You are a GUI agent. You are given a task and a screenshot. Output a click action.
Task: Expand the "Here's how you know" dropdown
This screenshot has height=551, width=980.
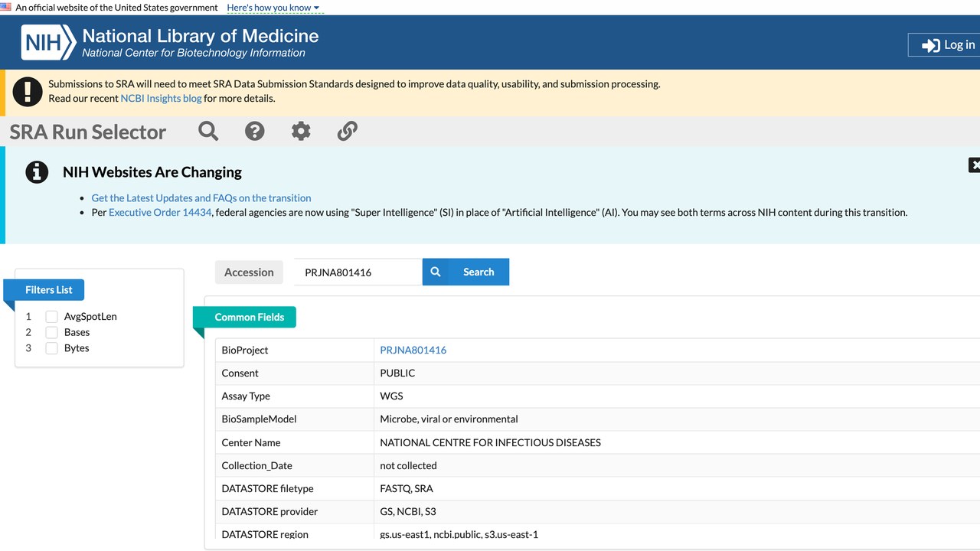click(273, 8)
